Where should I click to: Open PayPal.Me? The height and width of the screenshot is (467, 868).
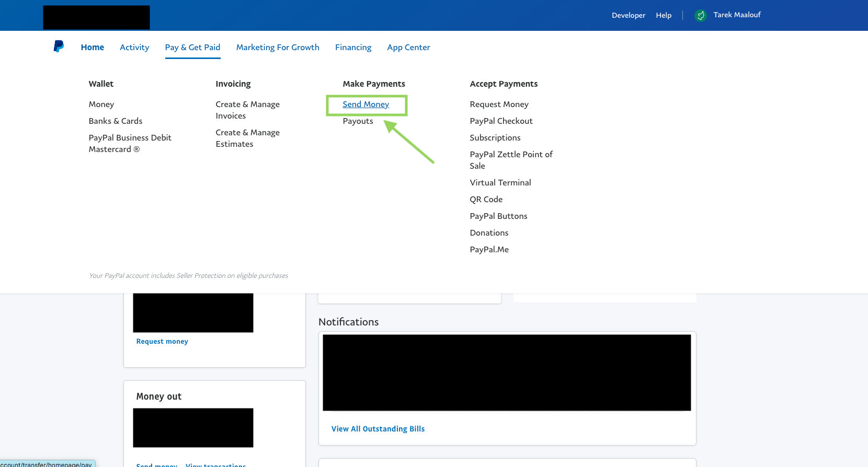point(489,249)
